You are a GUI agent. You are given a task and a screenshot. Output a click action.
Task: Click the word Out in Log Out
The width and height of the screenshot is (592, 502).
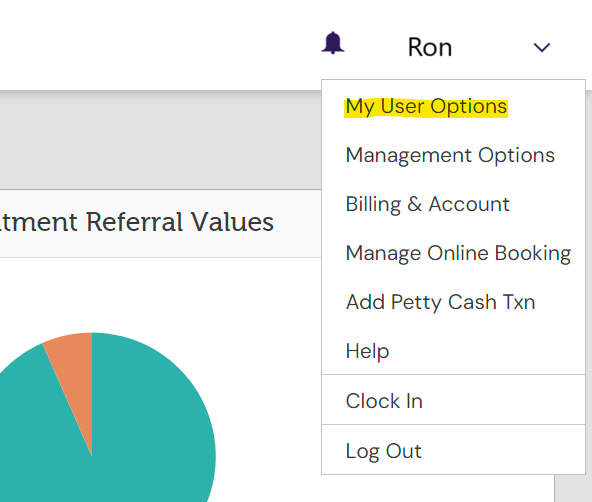[403, 451]
